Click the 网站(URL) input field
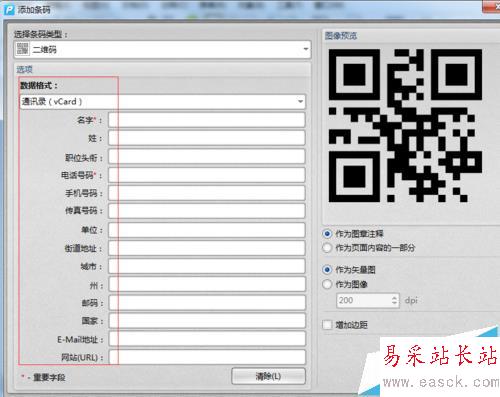The width and height of the screenshot is (500, 397). [x=207, y=357]
